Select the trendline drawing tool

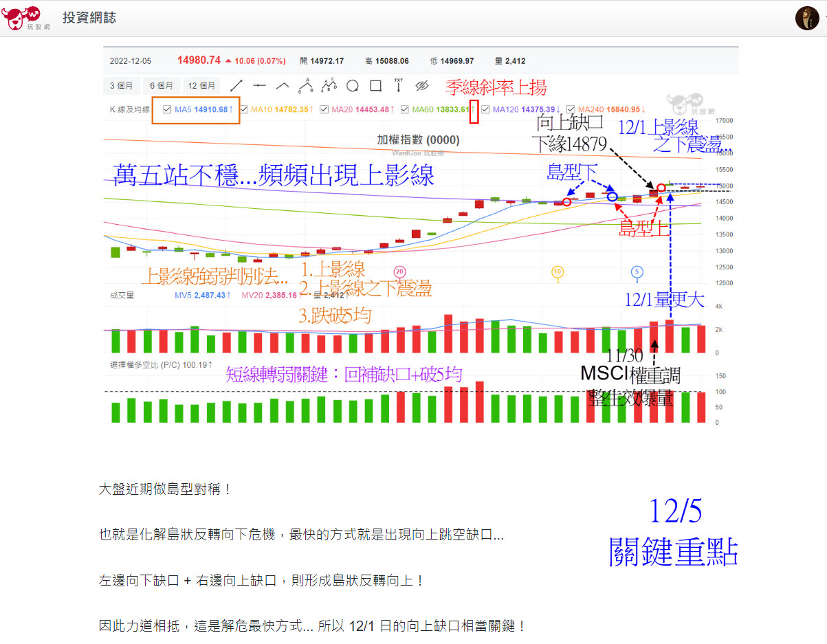pos(236,85)
